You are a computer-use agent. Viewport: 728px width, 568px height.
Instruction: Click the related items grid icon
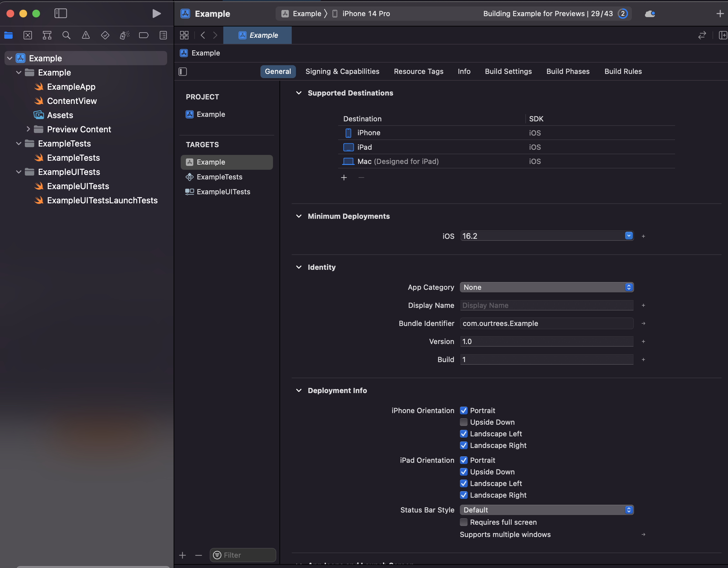coord(184,35)
